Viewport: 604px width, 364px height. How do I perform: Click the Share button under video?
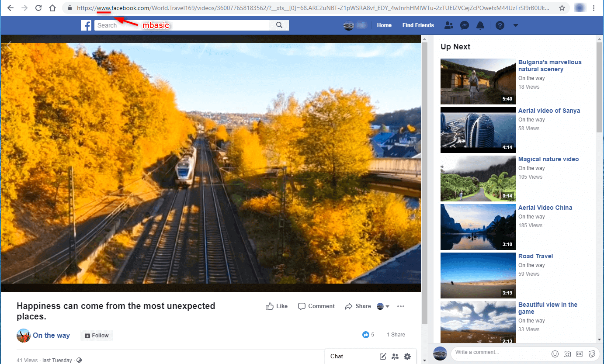358,306
